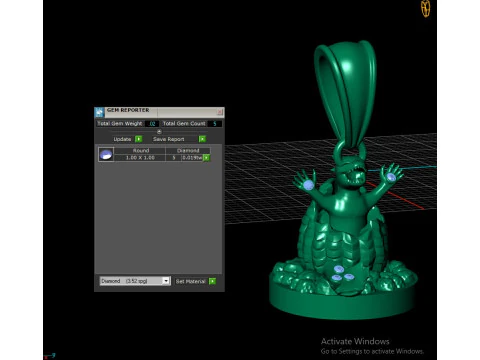This screenshot has height=360, width=480.
Task: Click the Save Report label
Action: point(169,139)
